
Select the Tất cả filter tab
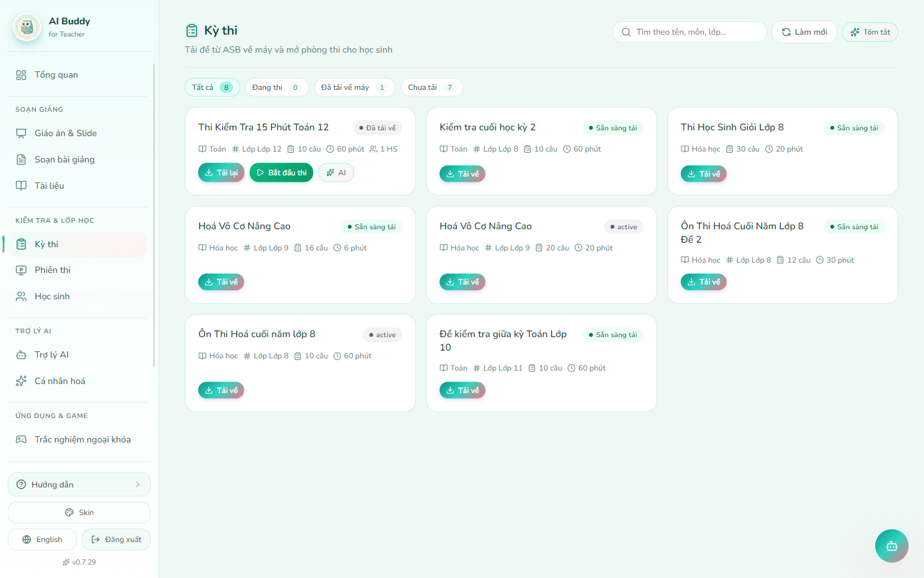212,87
